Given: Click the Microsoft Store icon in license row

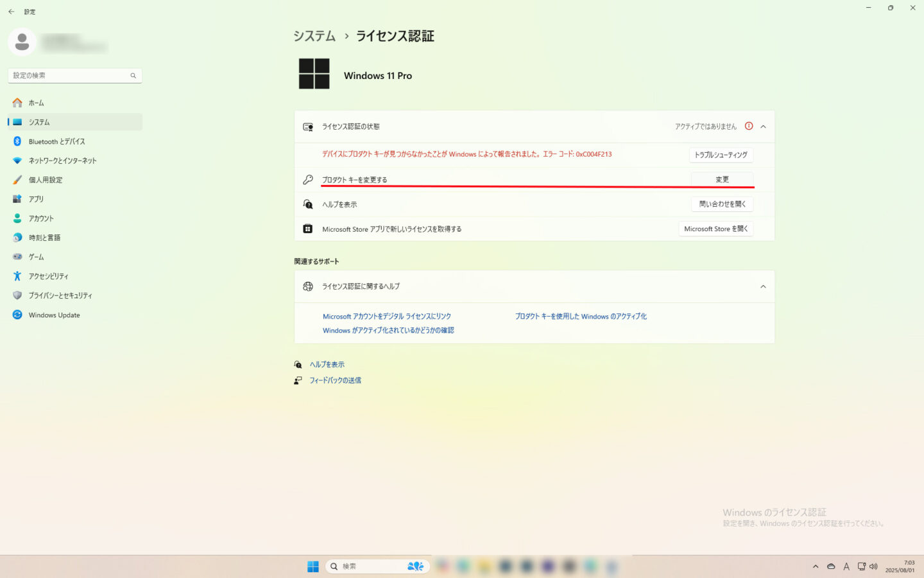Looking at the screenshot, I should pos(308,229).
